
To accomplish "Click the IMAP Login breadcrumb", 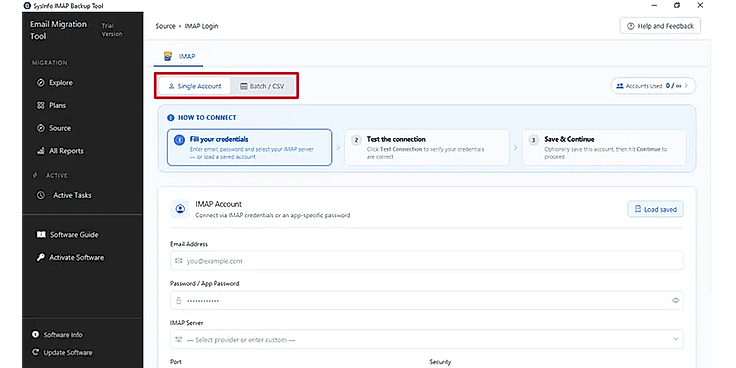I will click(201, 26).
